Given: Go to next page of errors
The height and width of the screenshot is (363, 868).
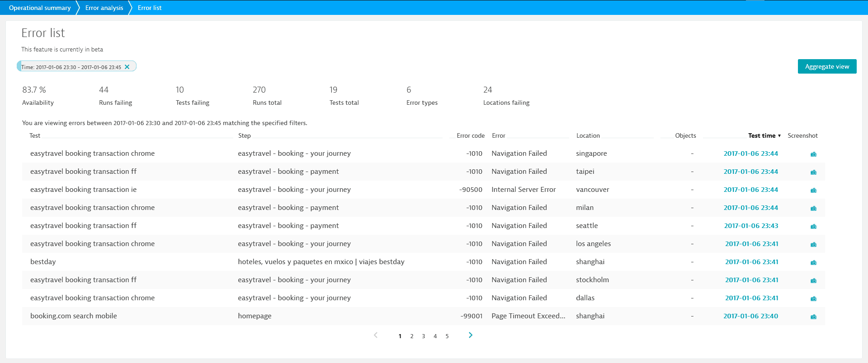Looking at the screenshot, I should (x=471, y=335).
